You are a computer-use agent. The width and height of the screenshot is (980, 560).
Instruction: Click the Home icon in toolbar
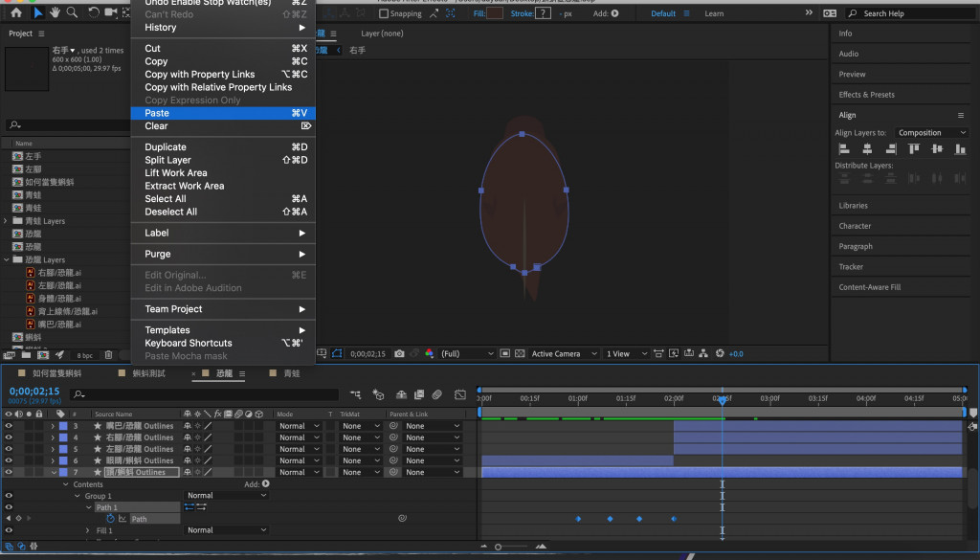(x=16, y=12)
